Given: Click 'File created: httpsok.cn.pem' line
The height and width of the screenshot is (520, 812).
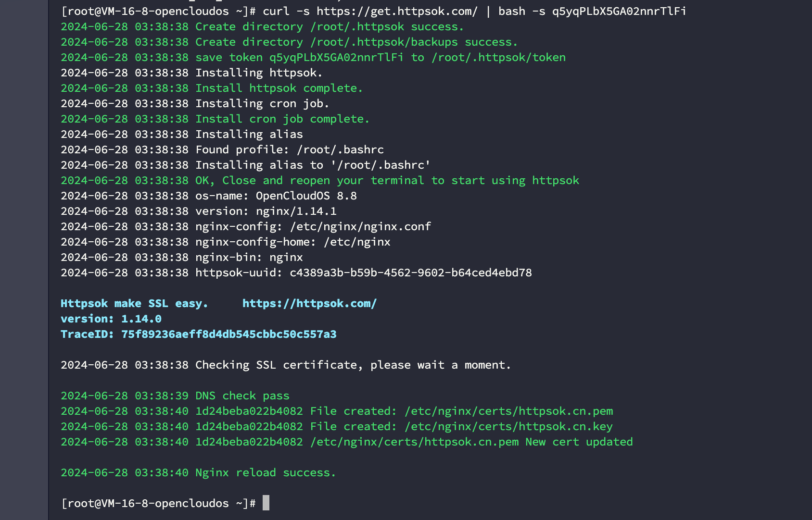Looking at the screenshot, I should (x=337, y=411).
